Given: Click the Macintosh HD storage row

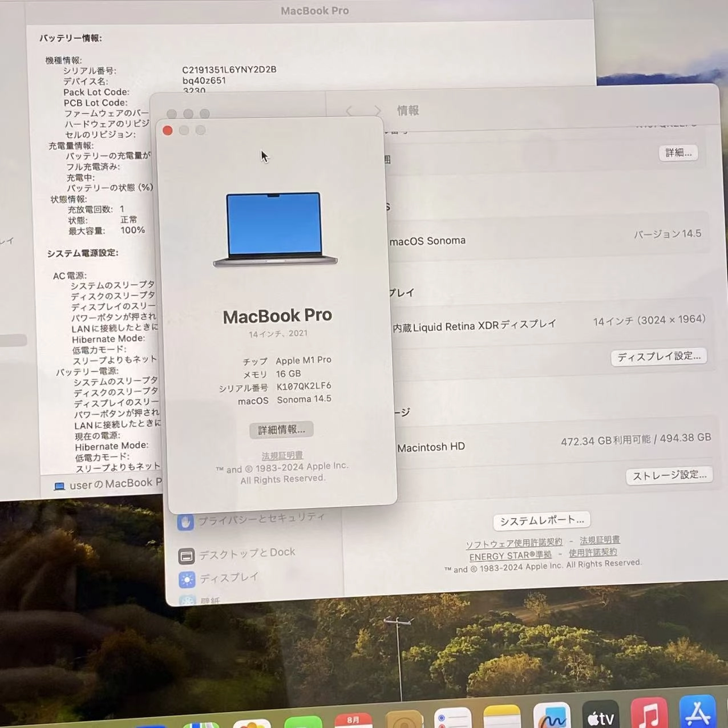Looking at the screenshot, I should pos(553,443).
